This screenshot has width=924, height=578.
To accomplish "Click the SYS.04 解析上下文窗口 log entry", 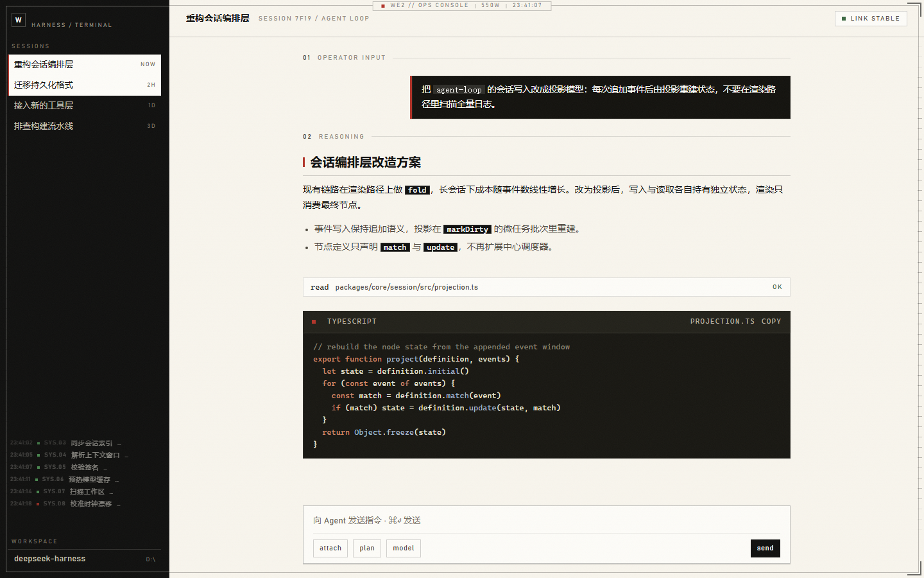I will point(69,455).
